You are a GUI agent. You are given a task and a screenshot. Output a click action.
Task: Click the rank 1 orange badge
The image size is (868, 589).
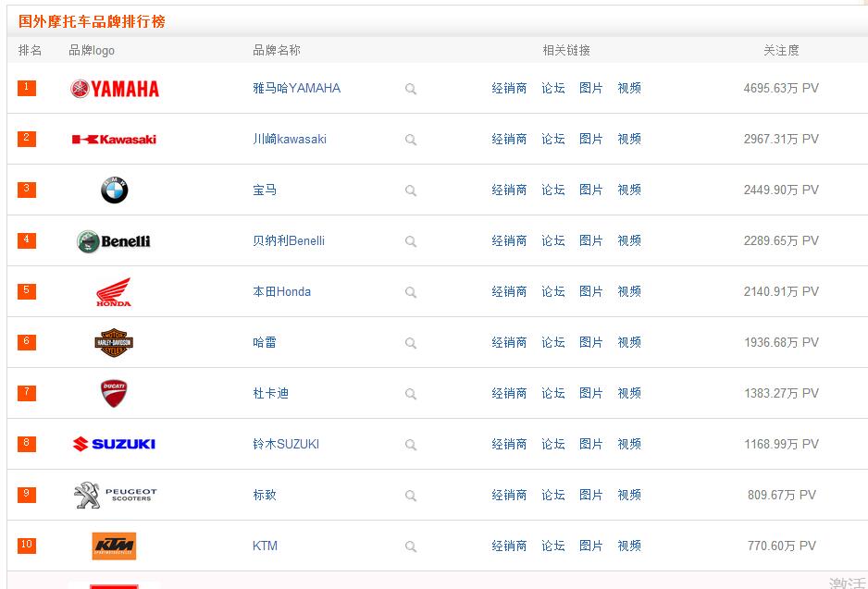point(27,88)
